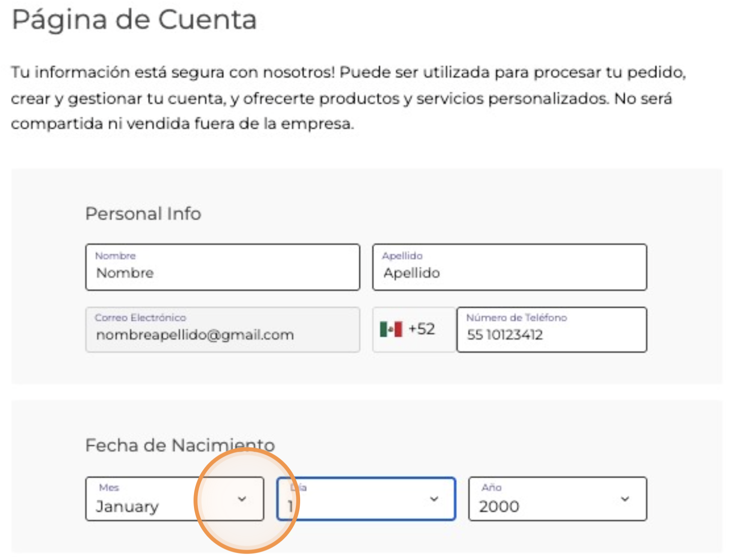Click the small Nombre floating label
733x560 pixels.
click(x=115, y=256)
